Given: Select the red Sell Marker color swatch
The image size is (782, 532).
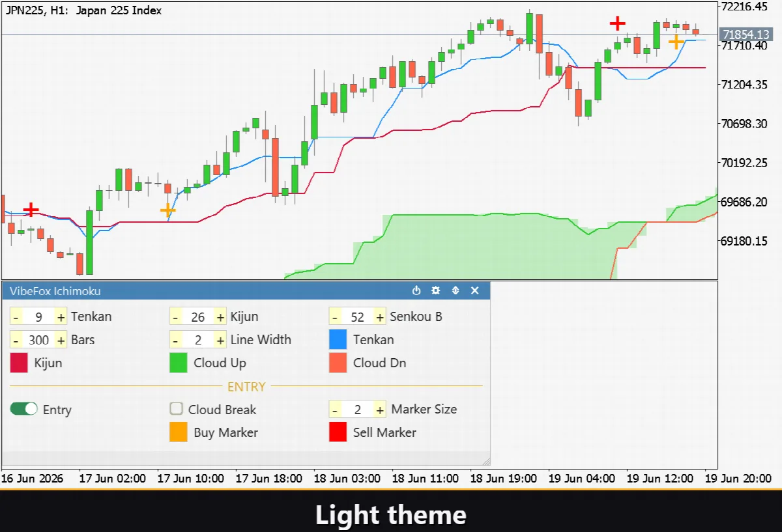Looking at the screenshot, I should [338, 433].
